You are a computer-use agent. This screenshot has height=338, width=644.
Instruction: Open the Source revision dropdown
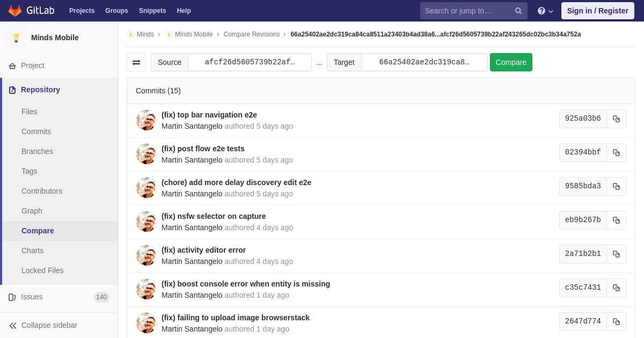point(250,62)
